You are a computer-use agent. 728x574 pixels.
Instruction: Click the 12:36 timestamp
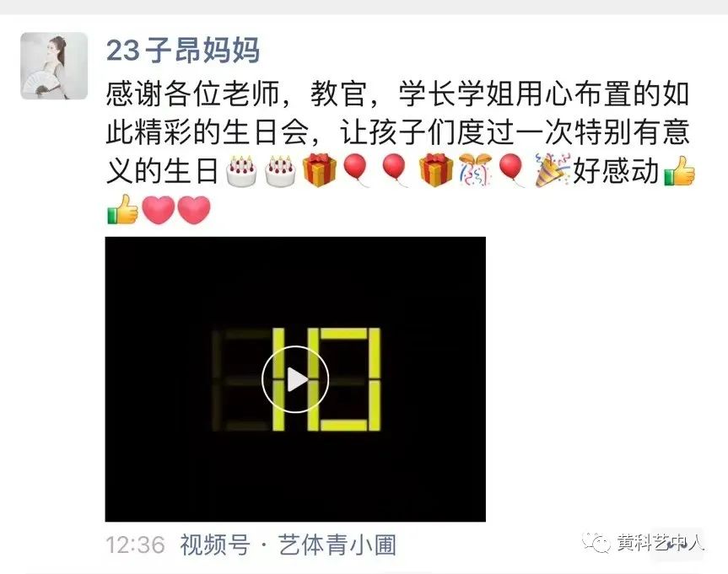click(x=135, y=545)
